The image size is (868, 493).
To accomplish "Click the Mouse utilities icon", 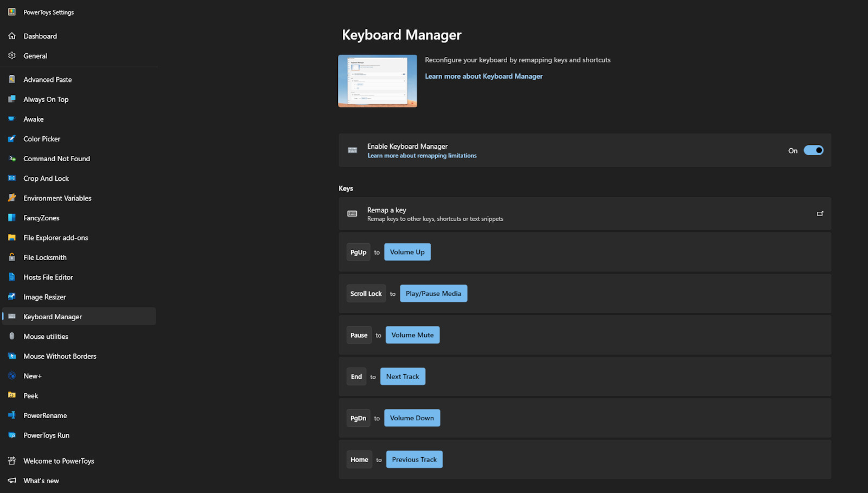I will (12, 337).
